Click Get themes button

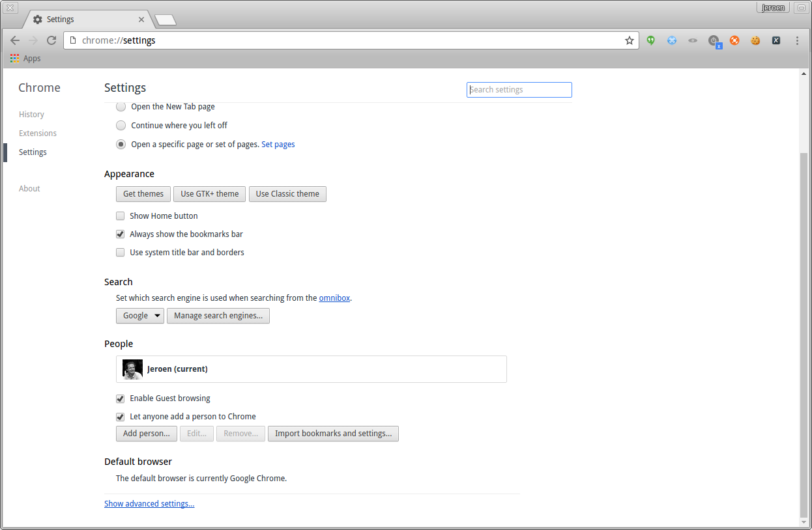143,194
